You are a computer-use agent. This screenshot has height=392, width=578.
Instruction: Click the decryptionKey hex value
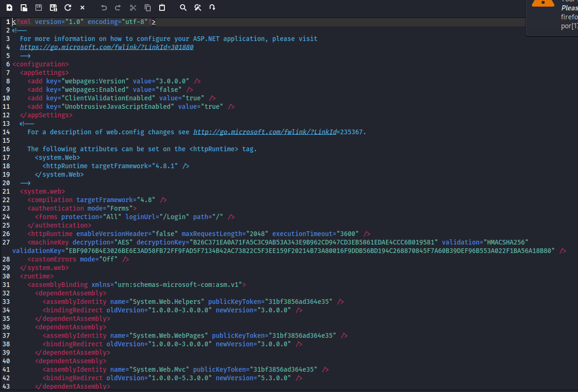pyautogui.click(x=314, y=242)
